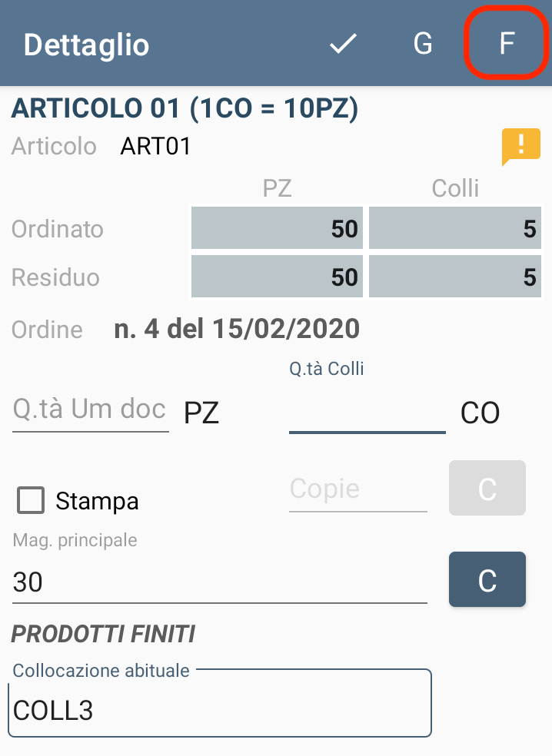
Task: Confirm with the checkmark icon
Action: click(343, 44)
